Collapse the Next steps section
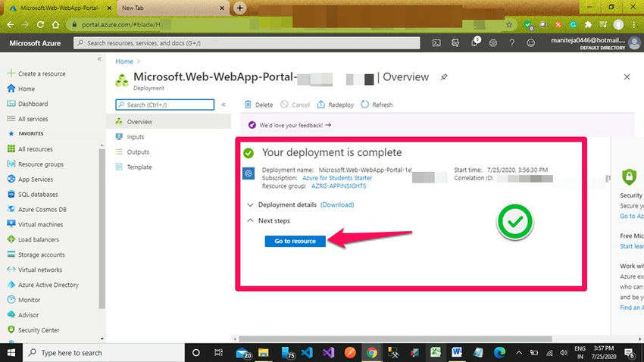This screenshot has height=362, width=644. [250, 220]
